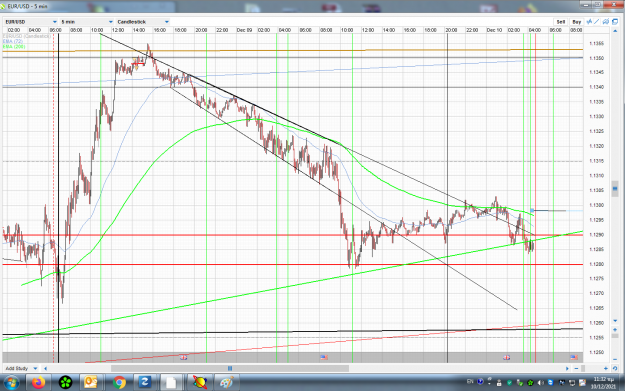The image size is (625, 391).
Task: Click the volume speaker tray icon
Action: (541, 383)
